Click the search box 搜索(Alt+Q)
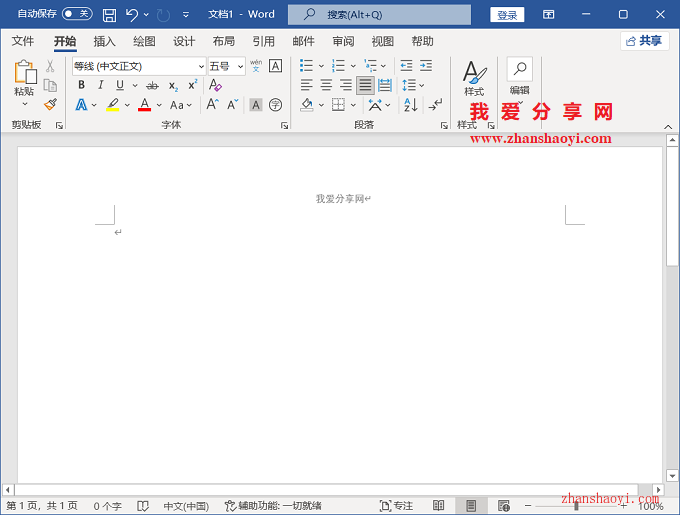This screenshot has width=680, height=515. [379, 15]
